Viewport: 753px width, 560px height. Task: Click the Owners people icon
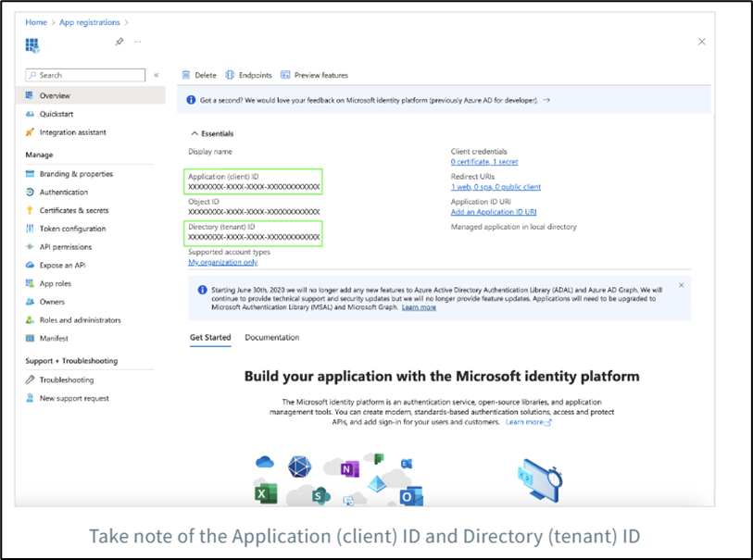tap(30, 302)
